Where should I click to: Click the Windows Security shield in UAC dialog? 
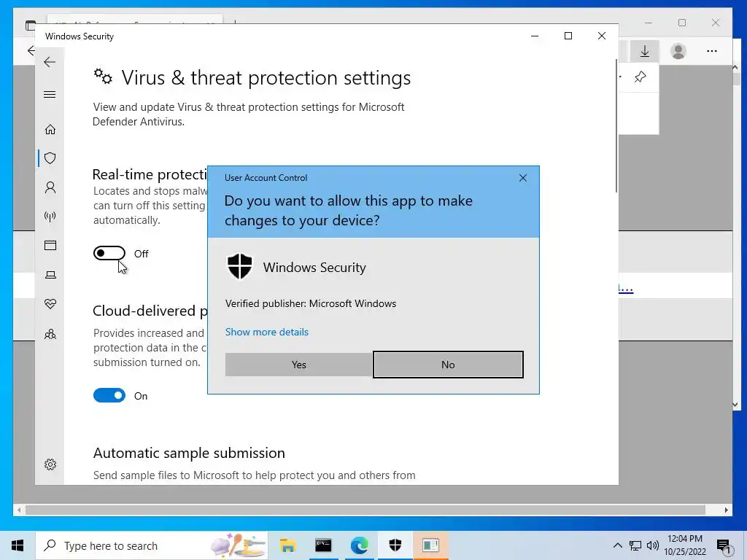pos(239,267)
